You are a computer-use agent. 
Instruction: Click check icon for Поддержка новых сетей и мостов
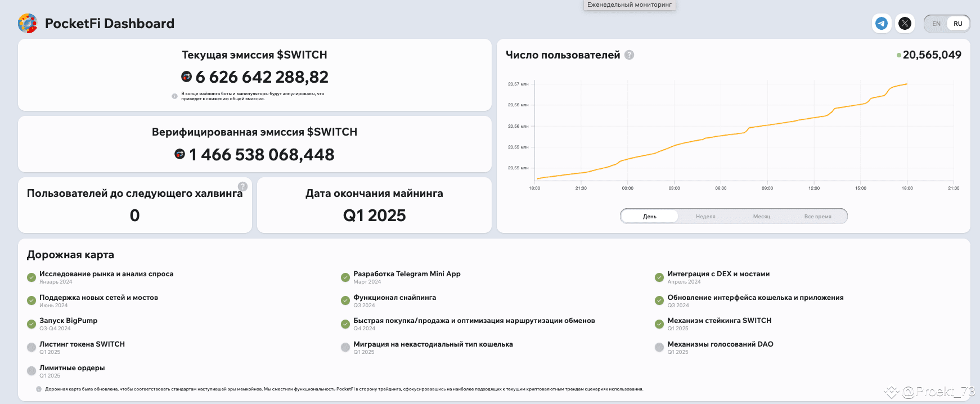tap(32, 300)
